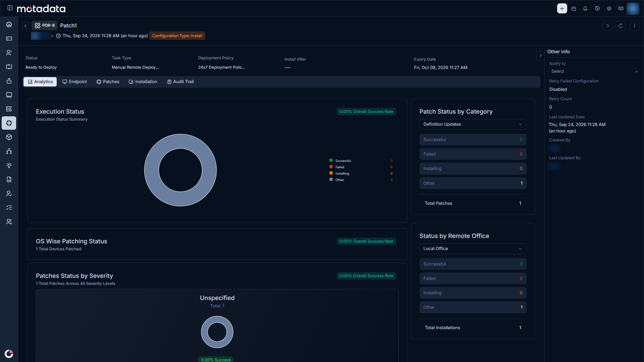Open the users group icon in the sidebar
This screenshot has height=362, width=644.
click(9, 222)
